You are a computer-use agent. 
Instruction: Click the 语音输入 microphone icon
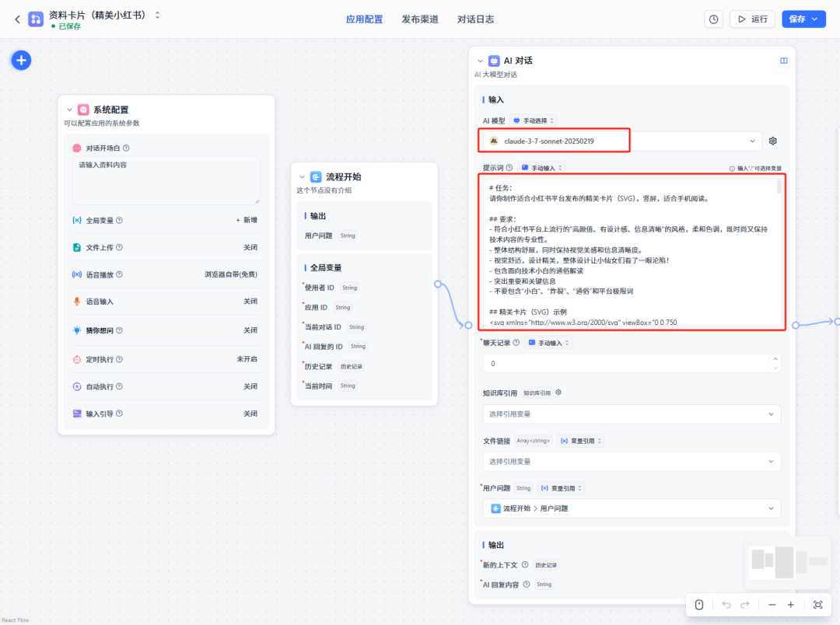(x=76, y=302)
